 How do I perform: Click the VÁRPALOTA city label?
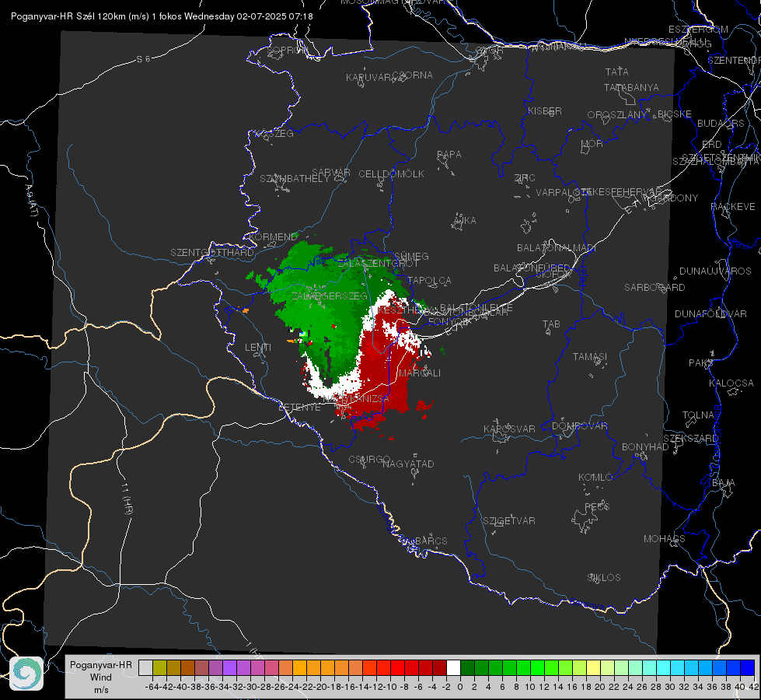pos(563,193)
